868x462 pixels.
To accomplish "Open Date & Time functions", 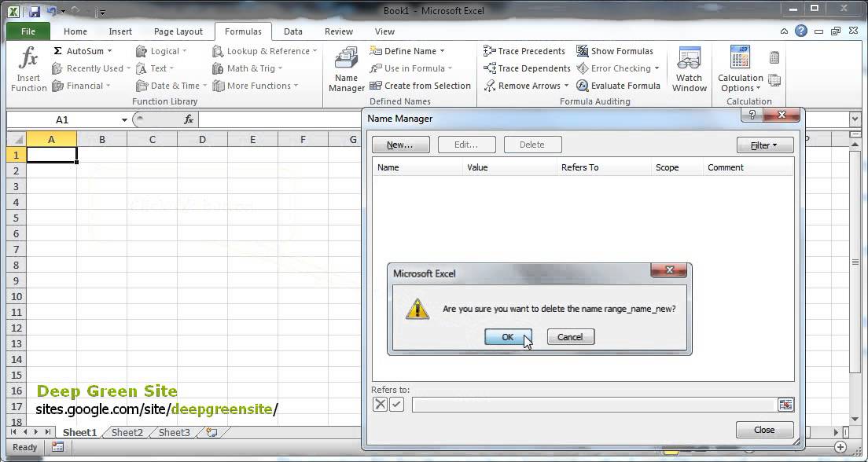I will click(x=171, y=86).
